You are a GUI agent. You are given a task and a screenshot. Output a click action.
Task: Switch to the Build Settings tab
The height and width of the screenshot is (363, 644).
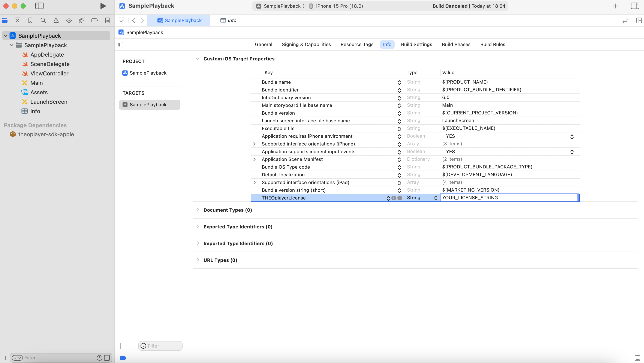(416, 45)
